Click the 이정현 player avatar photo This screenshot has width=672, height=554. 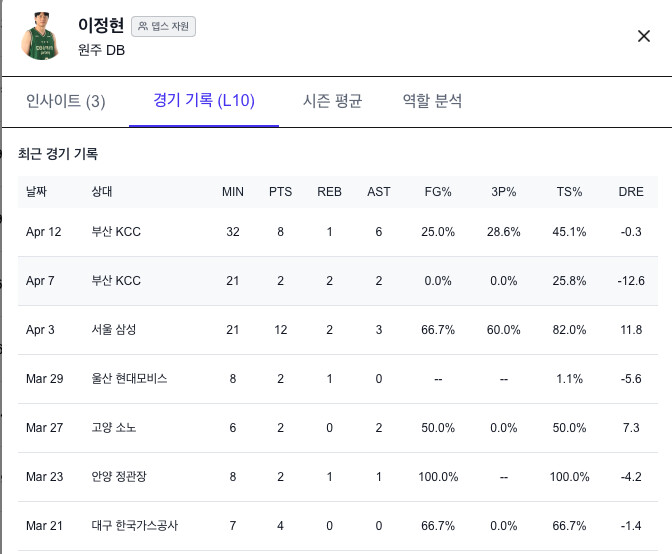(41, 36)
